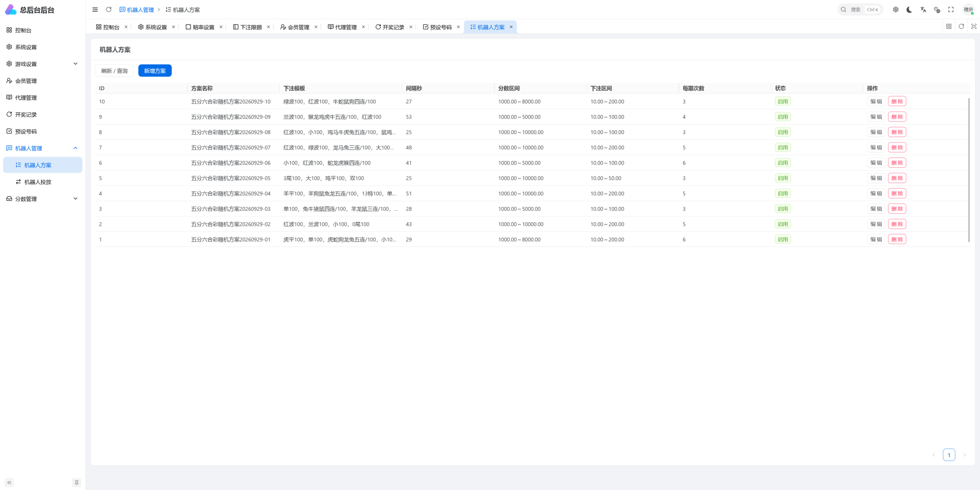The image size is (980, 490).
Task: Open settings gear in top bar
Action: (896, 10)
